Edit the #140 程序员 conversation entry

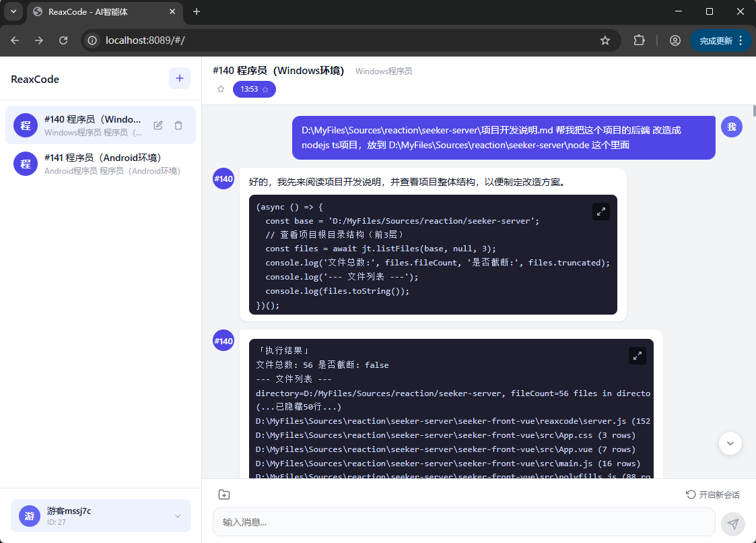point(158,125)
